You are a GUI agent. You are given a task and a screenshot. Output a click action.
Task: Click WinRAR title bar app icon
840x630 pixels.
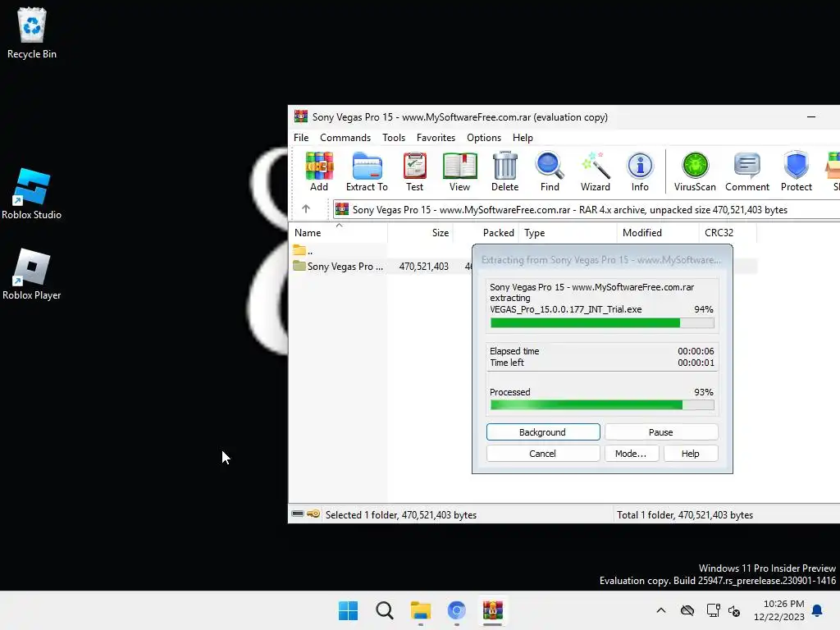click(x=301, y=116)
